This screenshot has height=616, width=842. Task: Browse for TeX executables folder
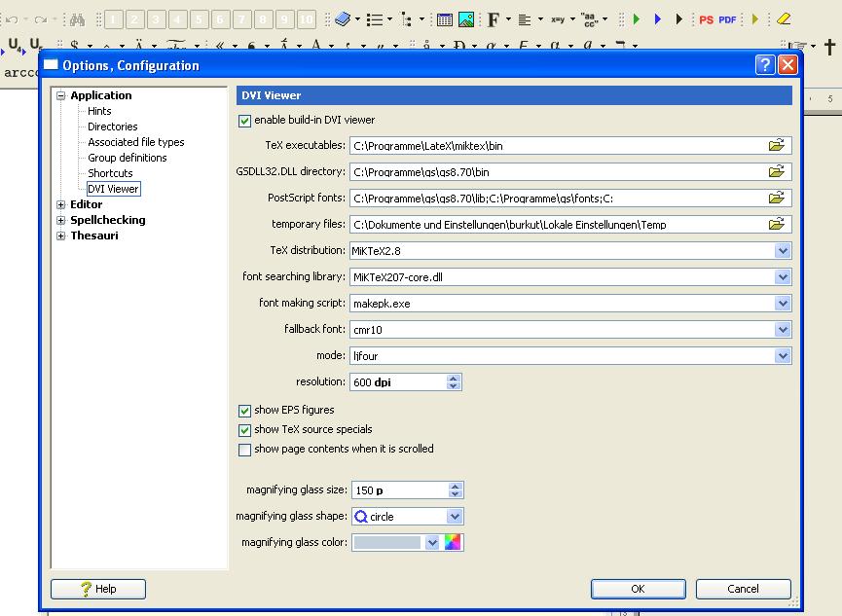776,145
